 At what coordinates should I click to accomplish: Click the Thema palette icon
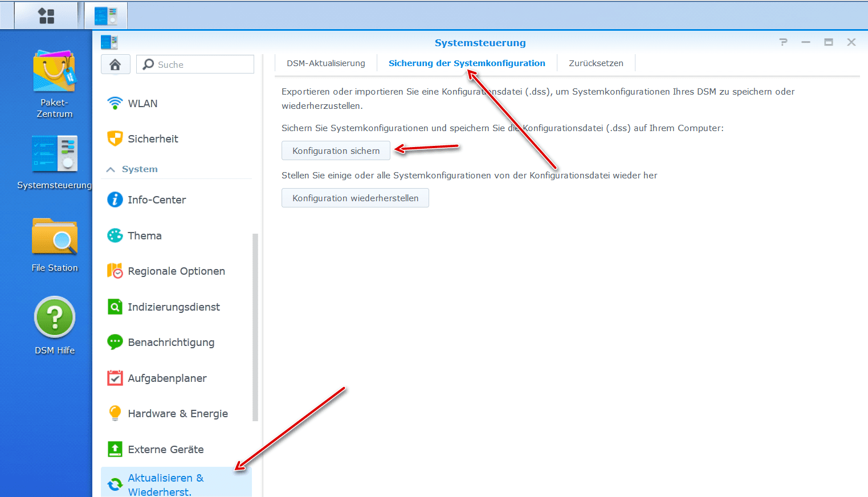click(x=115, y=235)
